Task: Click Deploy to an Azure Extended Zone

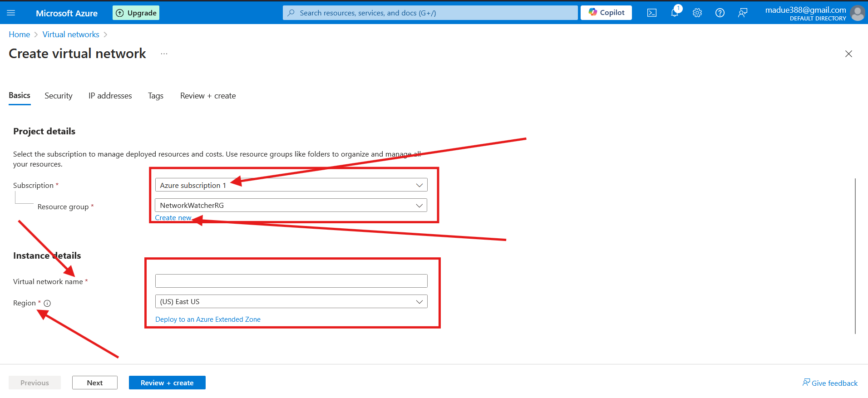Action: pyautogui.click(x=208, y=319)
